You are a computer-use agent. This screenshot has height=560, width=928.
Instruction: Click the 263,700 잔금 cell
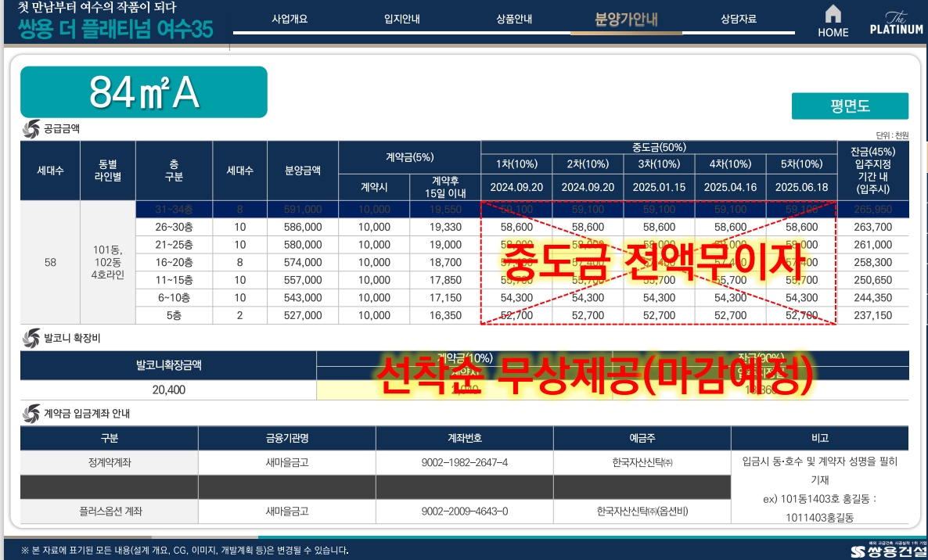[x=873, y=227]
